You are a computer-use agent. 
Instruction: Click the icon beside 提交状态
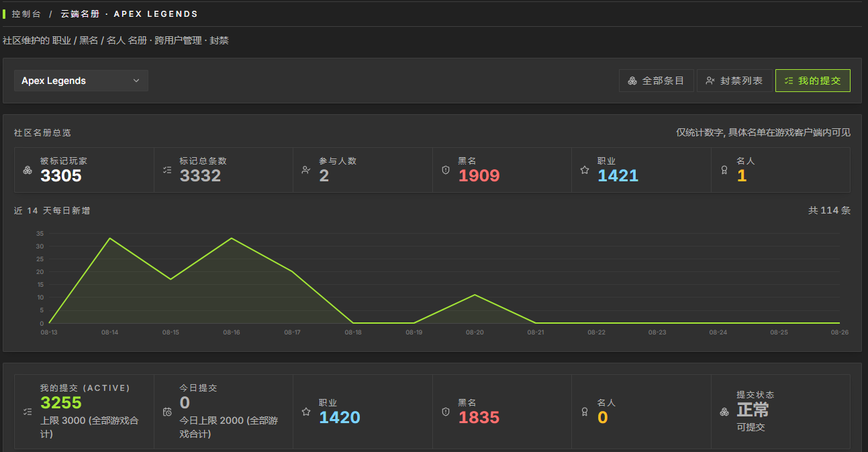click(724, 412)
